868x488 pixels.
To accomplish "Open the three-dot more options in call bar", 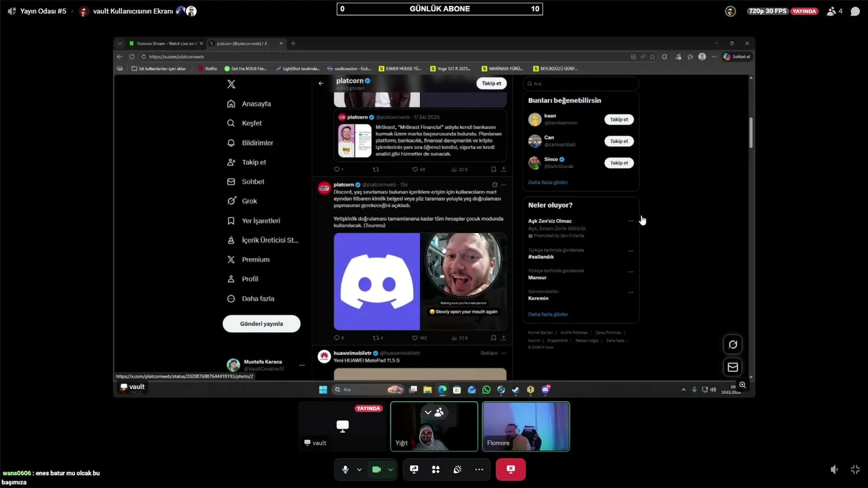I will pos(479,469).
